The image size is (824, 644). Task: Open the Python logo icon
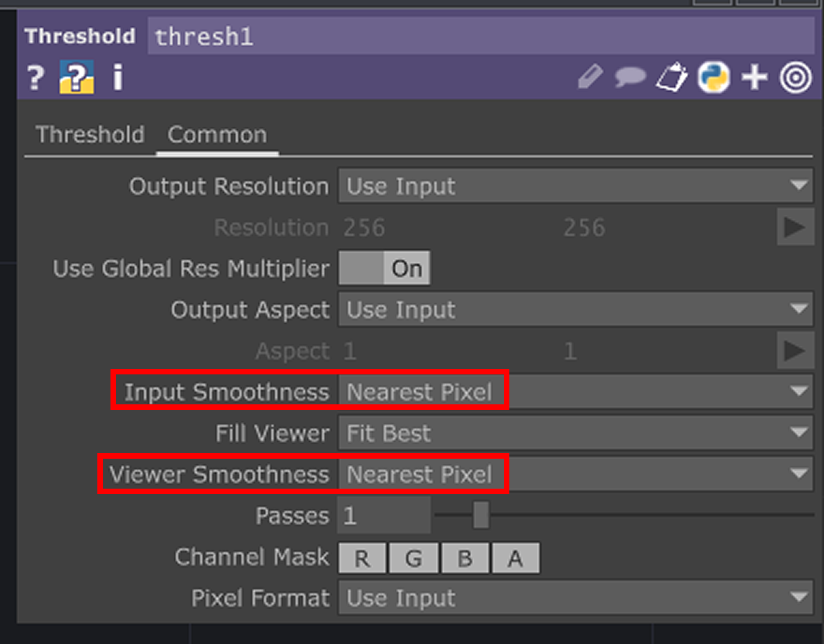pos(714,77)
